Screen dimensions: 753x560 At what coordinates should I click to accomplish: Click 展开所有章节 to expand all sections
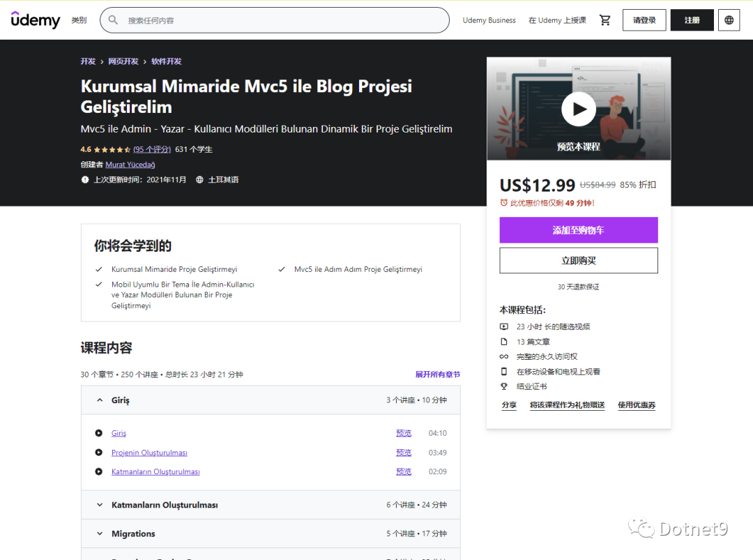click(x=437, y=374)
